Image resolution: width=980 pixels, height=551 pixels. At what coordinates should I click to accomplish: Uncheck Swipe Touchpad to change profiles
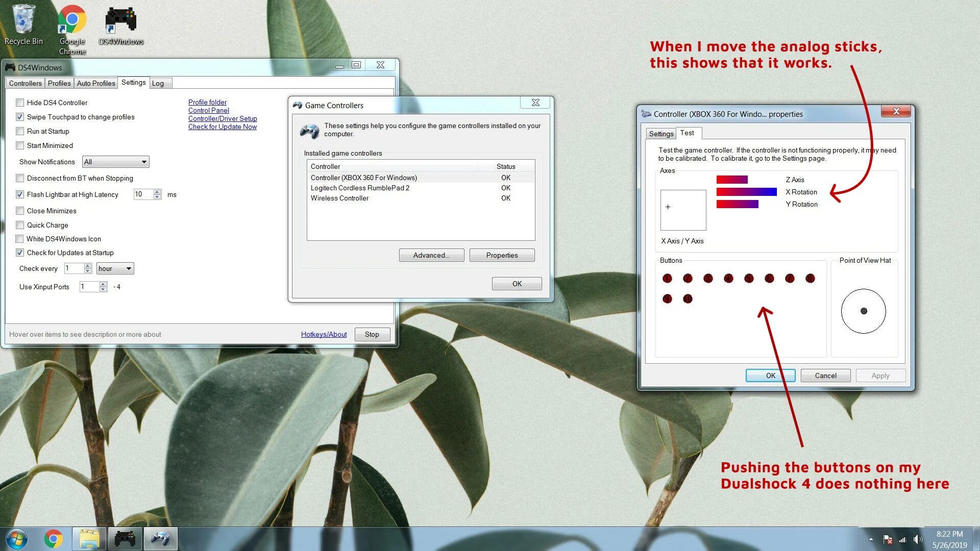coord(20,117)
